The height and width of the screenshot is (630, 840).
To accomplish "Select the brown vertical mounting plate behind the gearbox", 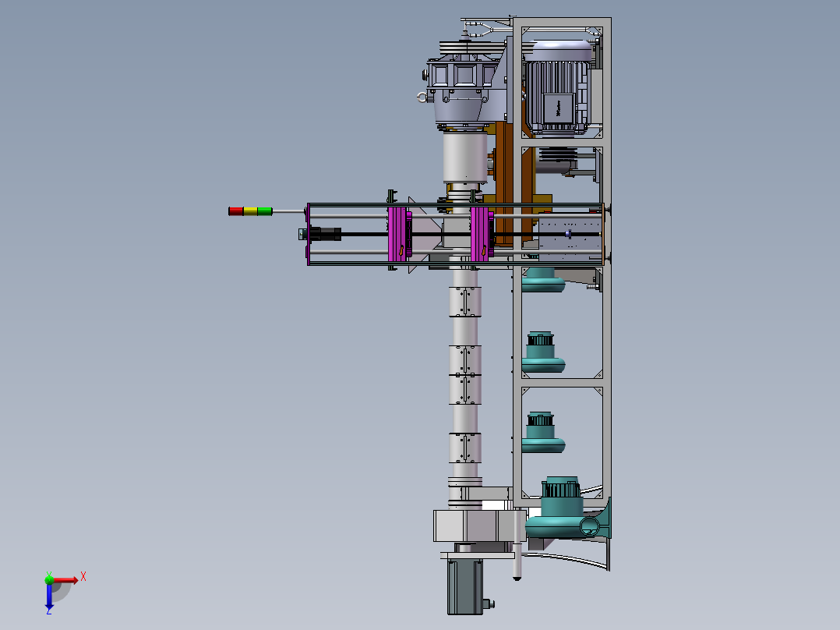I will pos(505,182).
